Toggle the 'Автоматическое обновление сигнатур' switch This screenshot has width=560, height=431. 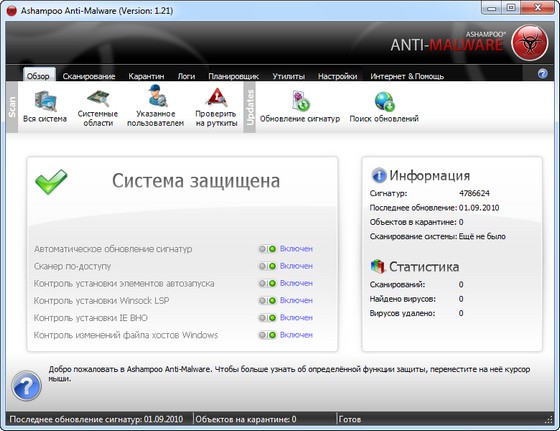click(x=268, y=249)
